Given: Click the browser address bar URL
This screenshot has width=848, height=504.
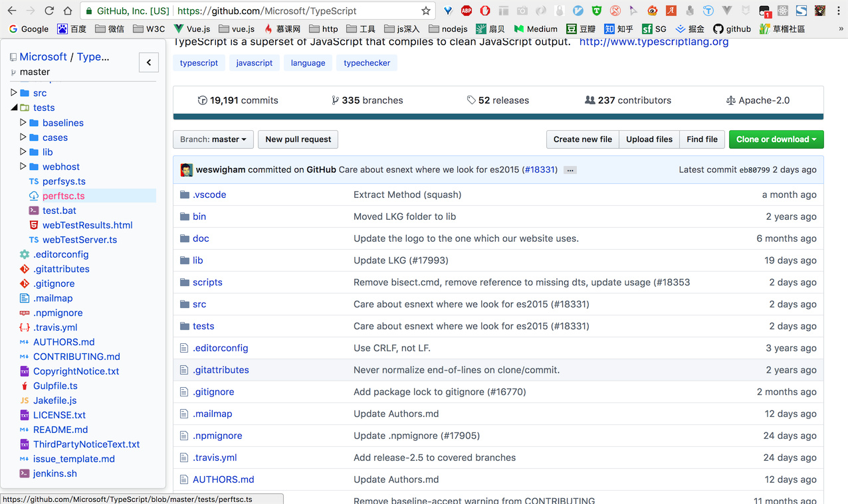Looking at the screenshot, I should (x=266, y=11).
